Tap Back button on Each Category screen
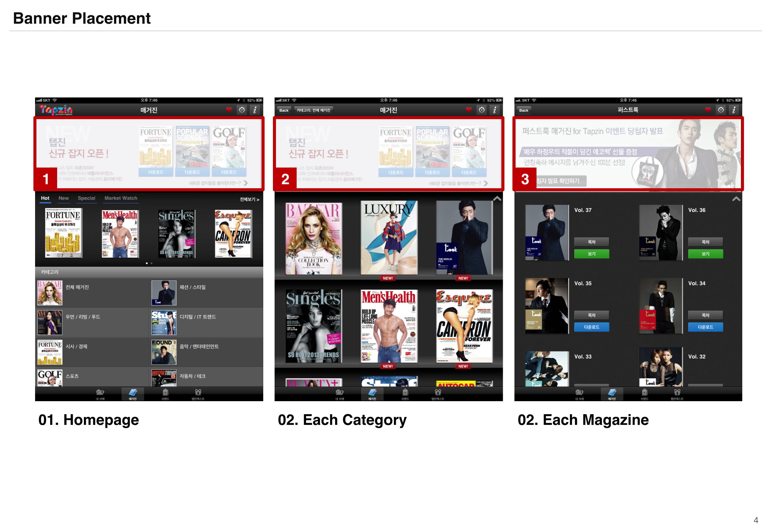 (284, 110)
